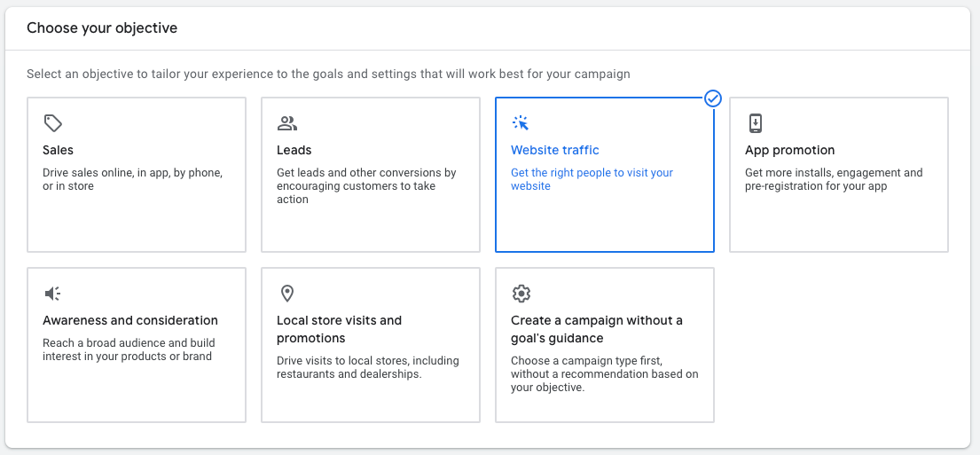Click the Website traffic title text
980x455 pixels.
(555, 150)
